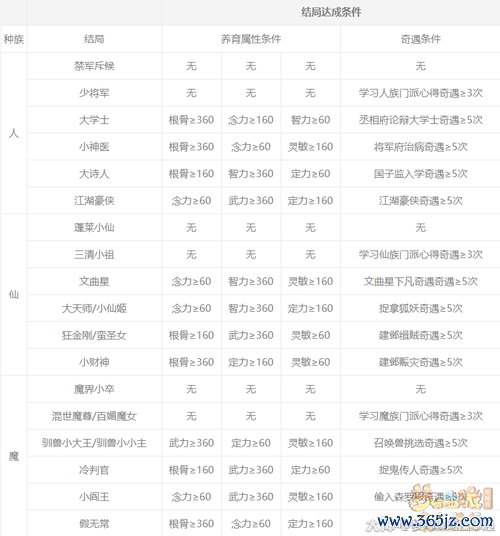Click 定力≥160 in the 小财神 row
Viewport: 500px width, 536px height.
coord(251,362)
